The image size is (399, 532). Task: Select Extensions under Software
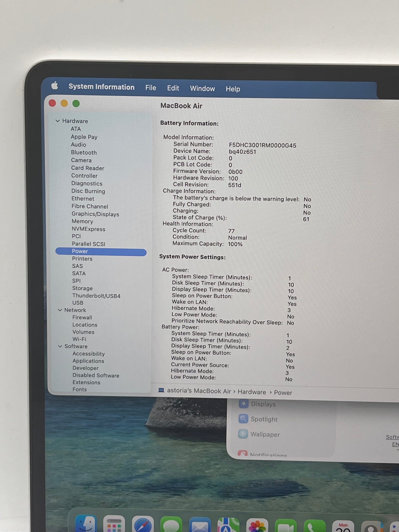point(86,382)
